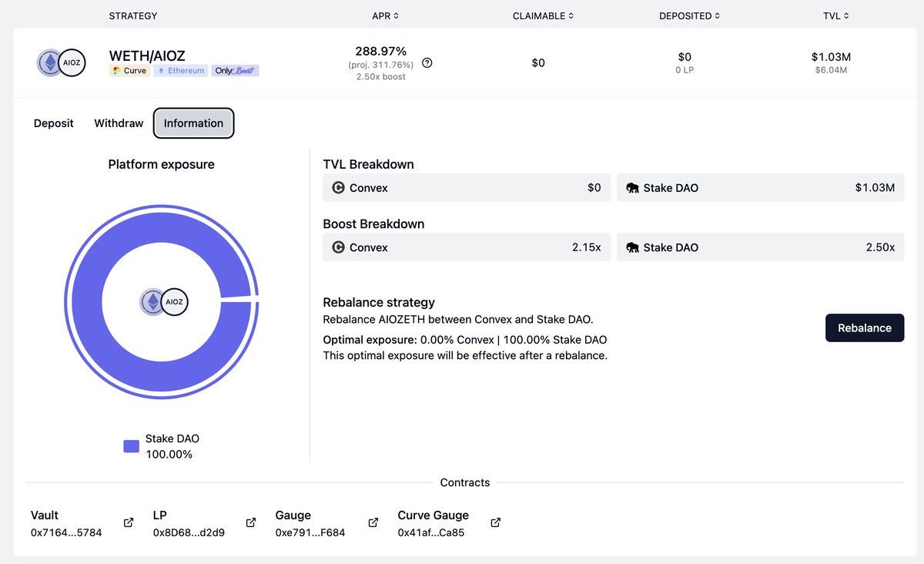Image resolution: width=924 pixels, height=564 pixels.
Task: Switch to the Withdraw tab
Action: 119,123
